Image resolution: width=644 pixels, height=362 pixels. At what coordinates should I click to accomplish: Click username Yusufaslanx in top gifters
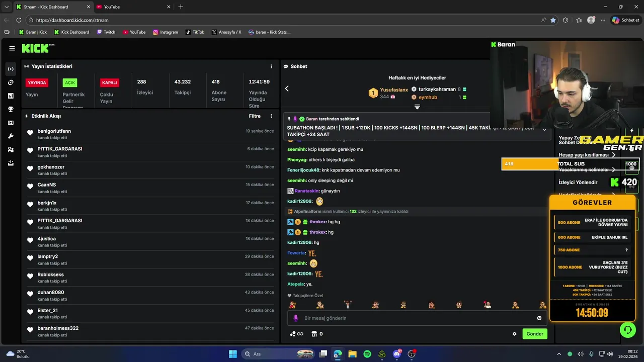[394, 89]
